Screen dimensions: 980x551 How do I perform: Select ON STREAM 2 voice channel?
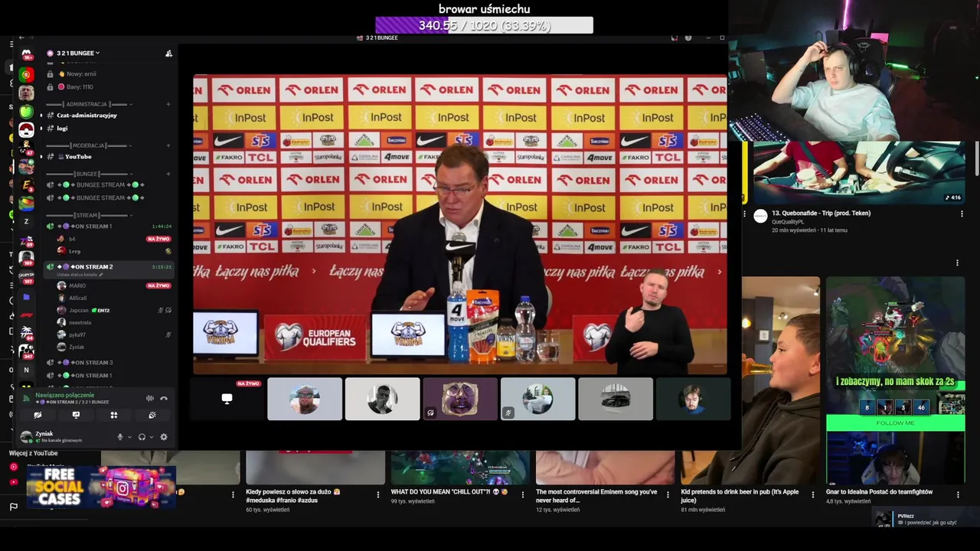pyautogui.click(x=109, y=267)
